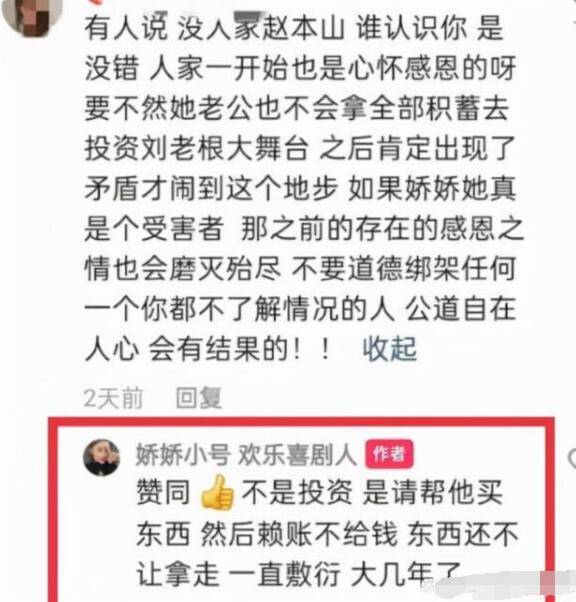Tap the reply's last line 一直敷衍 大几年了
The height and width of the screenshot is (602, 576).
(344, 575)
